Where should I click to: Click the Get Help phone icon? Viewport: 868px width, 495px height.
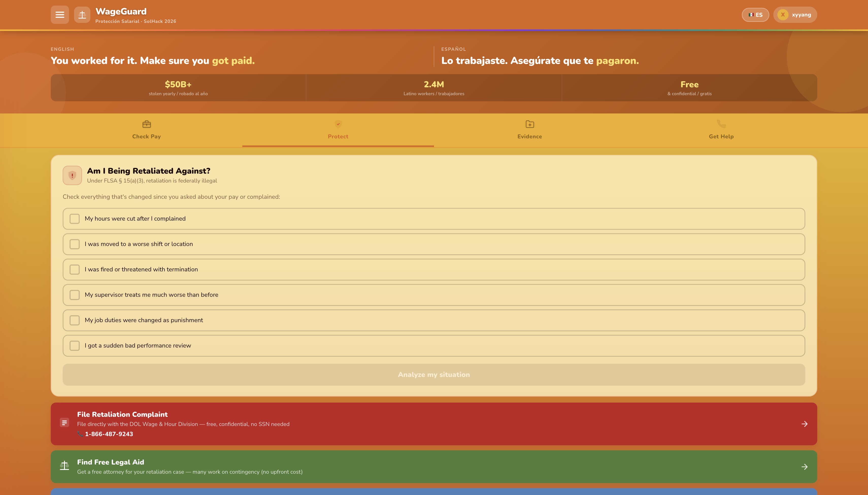click(x=721, y=124)
